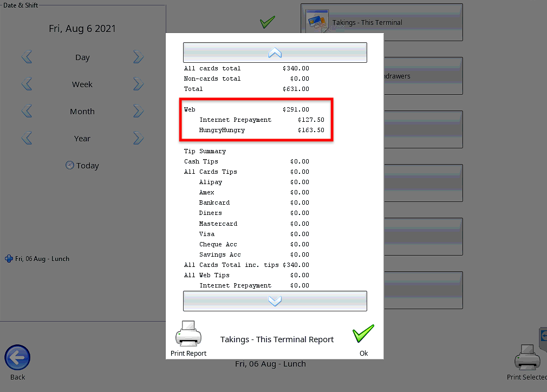The width and height of the screenshot is (547, 392).
Task: Click Alipay tips line
Action: click(255, 182)
